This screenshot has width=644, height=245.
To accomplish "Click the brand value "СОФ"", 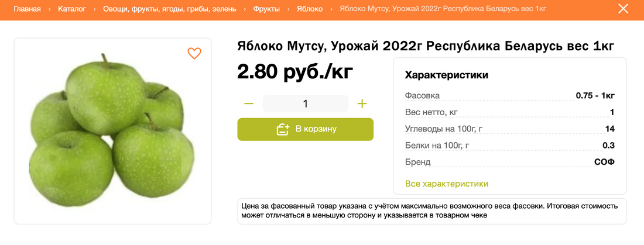I will pos(604,162).
